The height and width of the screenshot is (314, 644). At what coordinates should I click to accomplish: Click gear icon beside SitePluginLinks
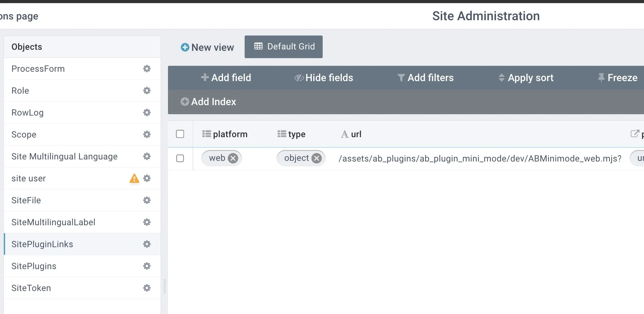click(x=147, y=244)
